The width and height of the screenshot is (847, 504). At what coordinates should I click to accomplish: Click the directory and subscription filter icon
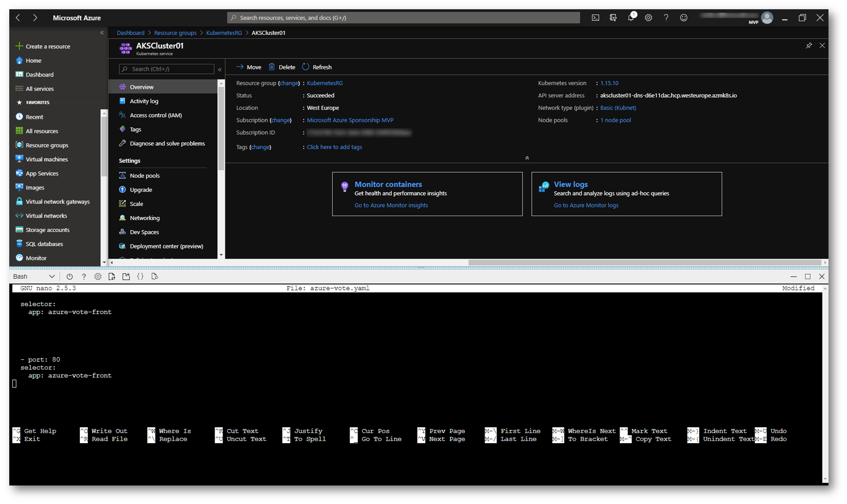(613, 18)
